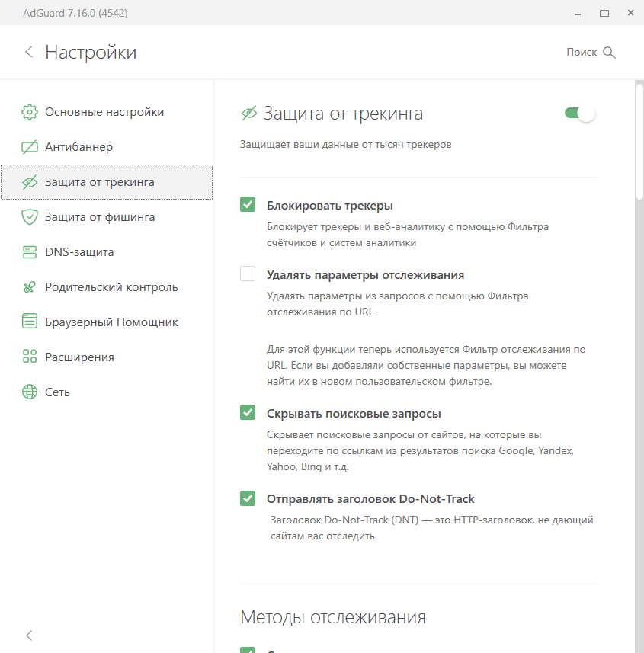
Task: Open search via the magnifier icon
Action: tap(609, 53)
